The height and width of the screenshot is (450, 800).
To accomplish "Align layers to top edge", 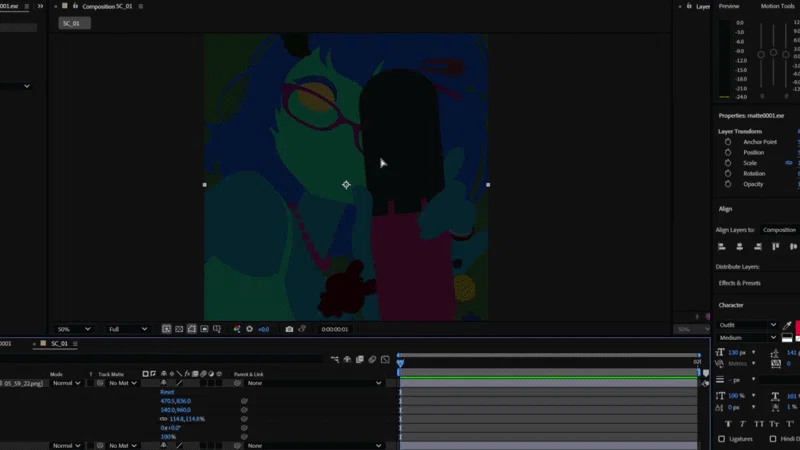I will click(x=776, y=247).
